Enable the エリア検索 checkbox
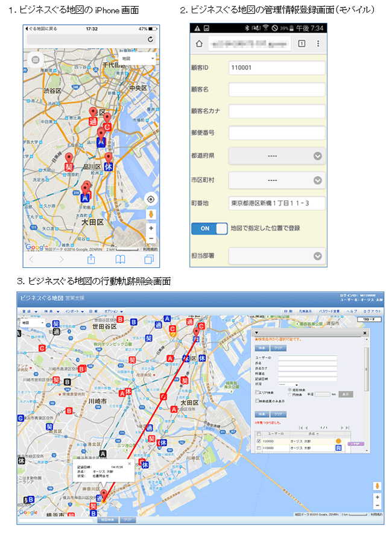Viewport: 392px width, 537px height. click(x=257, y=392)
